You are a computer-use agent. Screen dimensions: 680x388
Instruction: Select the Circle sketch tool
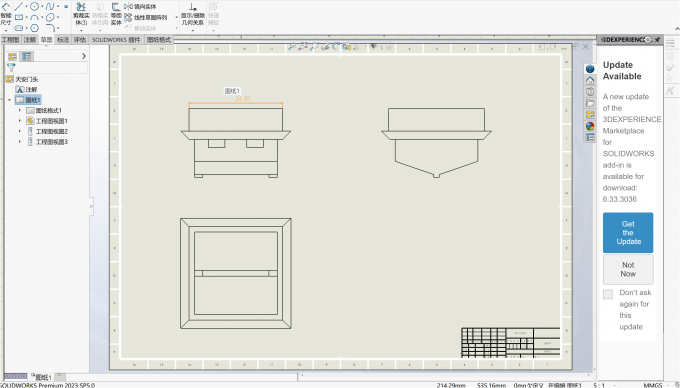34,6
